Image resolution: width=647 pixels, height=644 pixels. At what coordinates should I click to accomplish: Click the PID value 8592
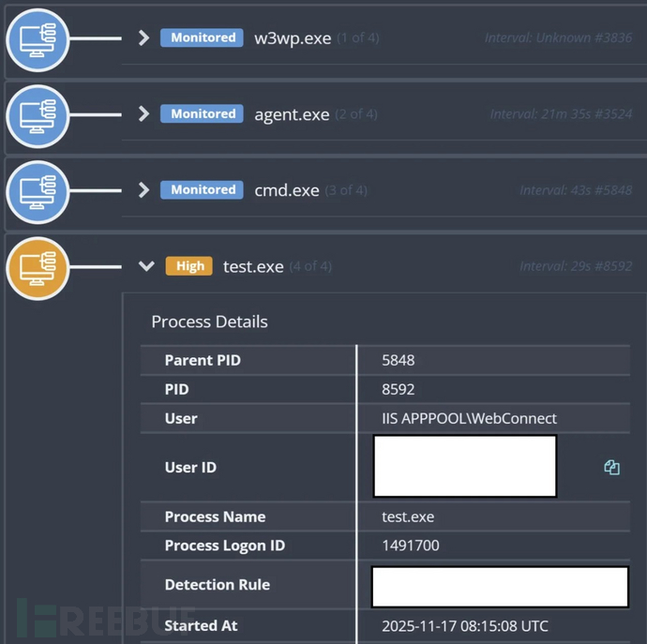399,389
